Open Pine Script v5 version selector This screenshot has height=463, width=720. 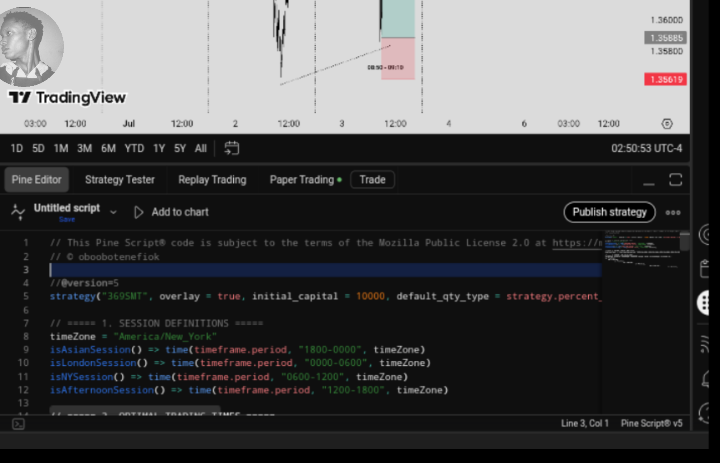tap(652, 423)
